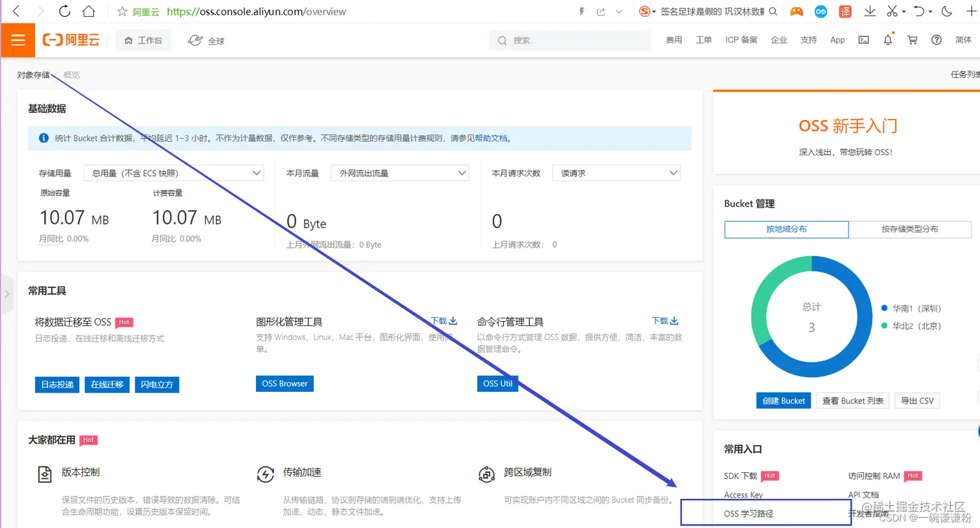The height and width of the screenshot is (528, 980).
Task: Click the console search field
Action: (x=570, y=40)
